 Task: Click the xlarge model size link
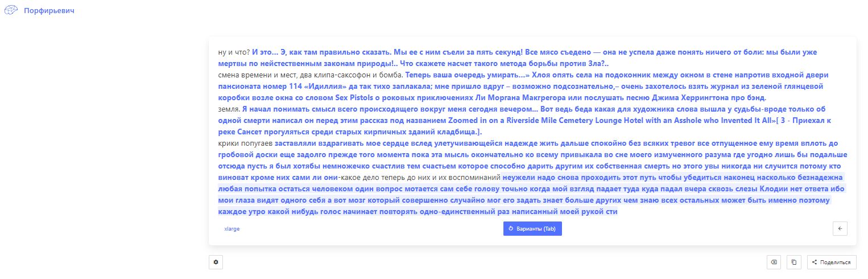coord(232,229)
